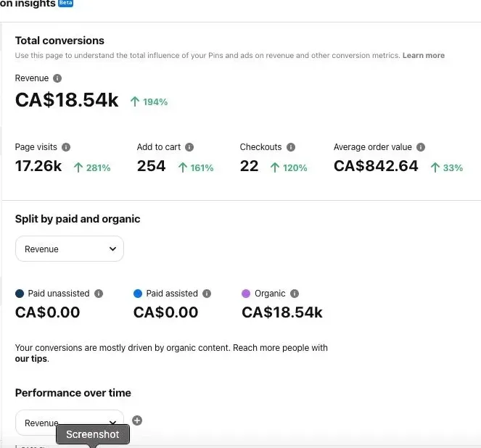
Task: Click the Add to cart info icon
Action: coord(189,147)
